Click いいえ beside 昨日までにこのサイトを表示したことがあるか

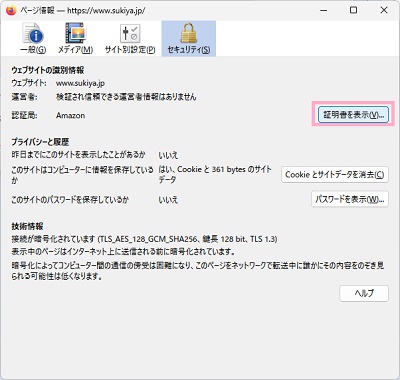point(168,155)
